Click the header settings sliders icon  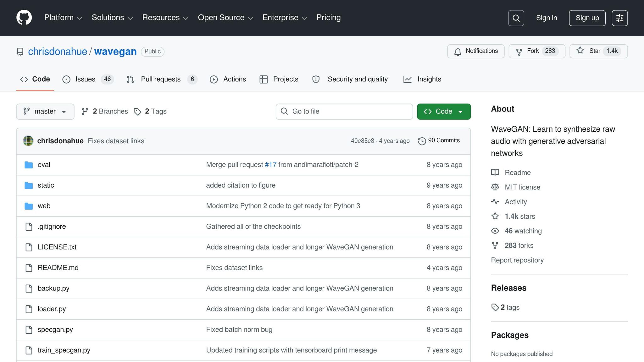[619, 18]
